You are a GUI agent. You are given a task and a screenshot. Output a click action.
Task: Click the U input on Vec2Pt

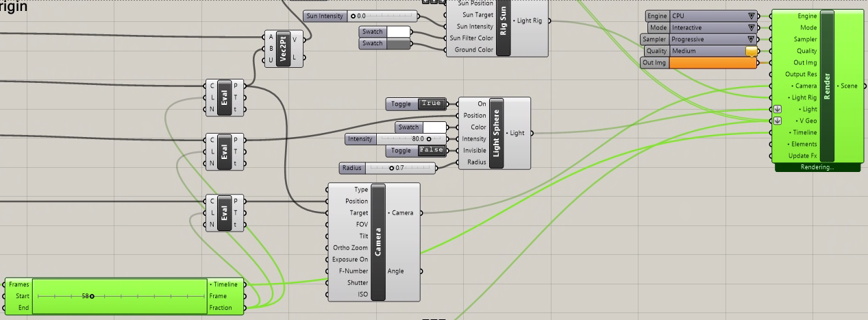[x=271, y=60]
